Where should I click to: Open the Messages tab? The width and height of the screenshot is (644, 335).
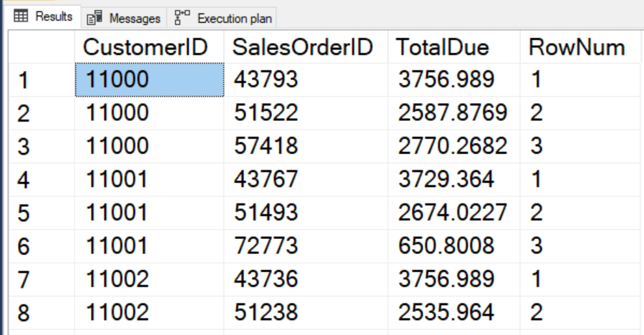click(x=124, y=18)
